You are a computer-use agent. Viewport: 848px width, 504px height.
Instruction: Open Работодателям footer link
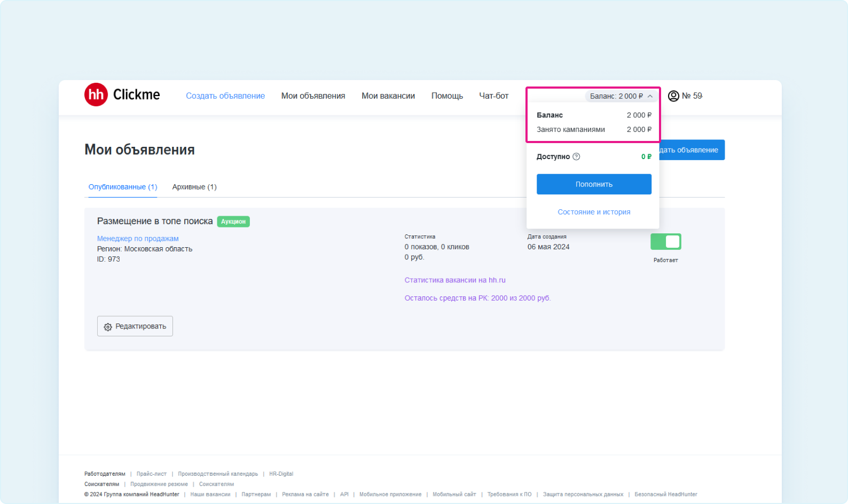click(105, 474)
